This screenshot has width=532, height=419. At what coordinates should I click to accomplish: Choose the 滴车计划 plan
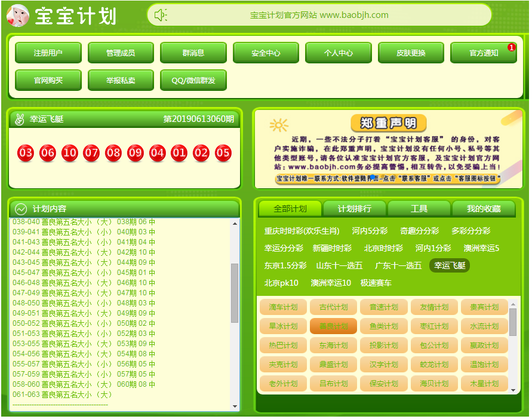pos(283,307)
